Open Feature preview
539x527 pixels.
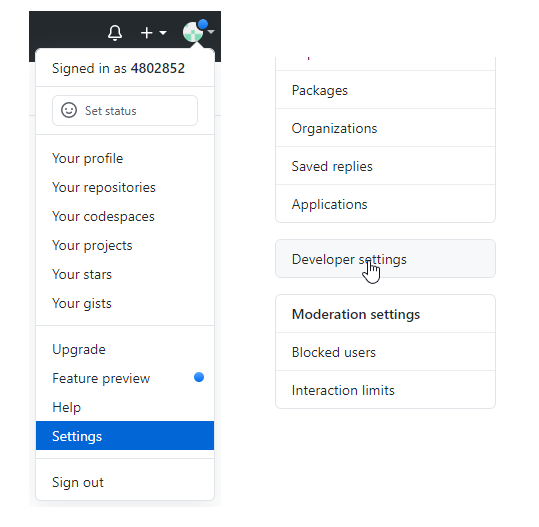125,378
